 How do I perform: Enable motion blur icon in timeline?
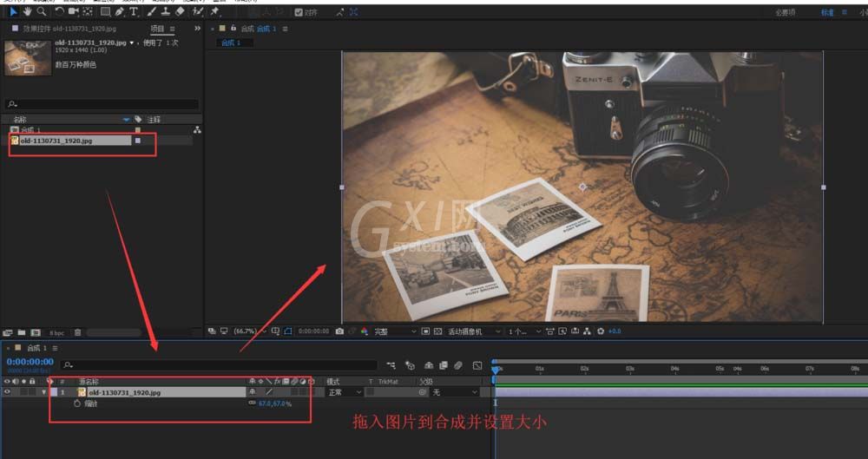click(x=457, y=365)
